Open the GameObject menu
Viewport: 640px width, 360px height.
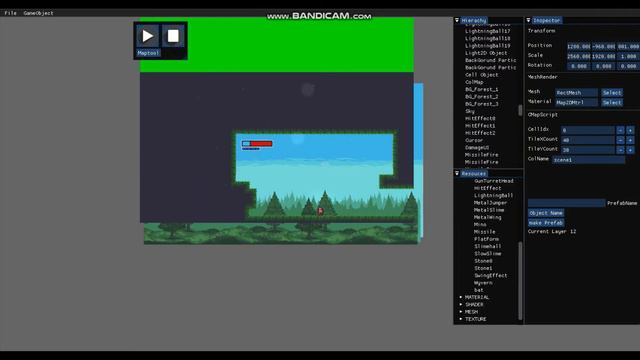tap(38, 13)
